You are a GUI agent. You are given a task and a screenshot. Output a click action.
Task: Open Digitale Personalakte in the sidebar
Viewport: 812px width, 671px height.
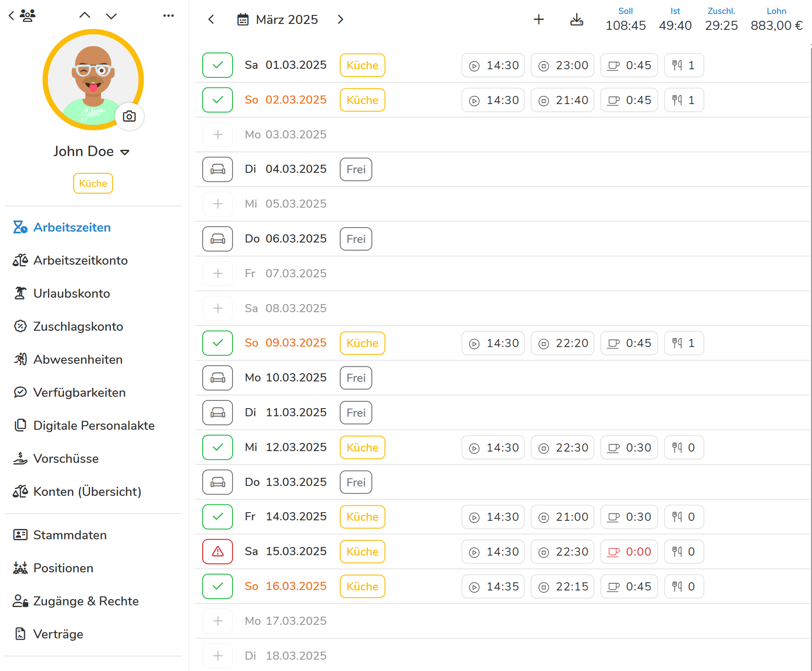(84, 425)
